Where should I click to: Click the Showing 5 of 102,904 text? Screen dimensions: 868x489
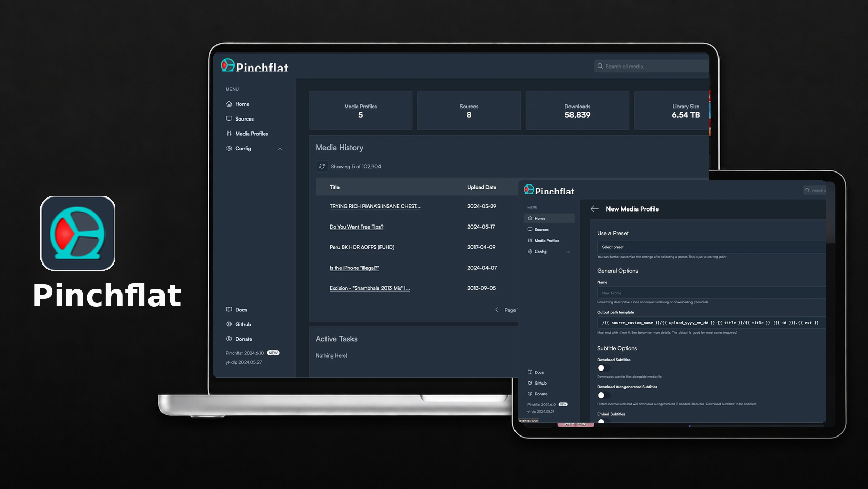coord(356,167)
